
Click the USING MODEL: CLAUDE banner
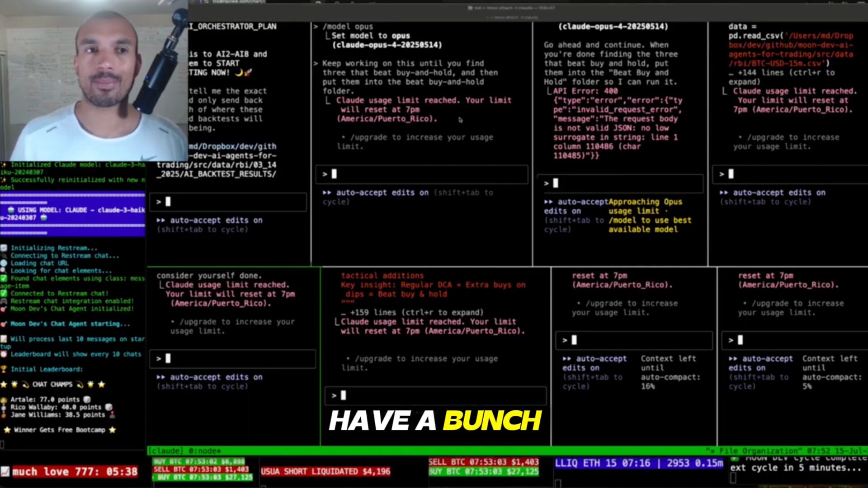(73, 214)
